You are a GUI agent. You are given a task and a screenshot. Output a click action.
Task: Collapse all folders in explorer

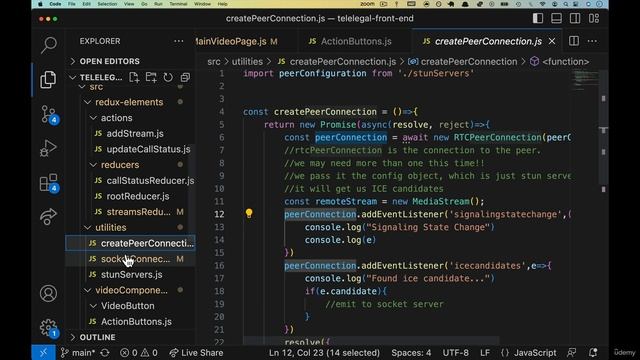point(185,77)
